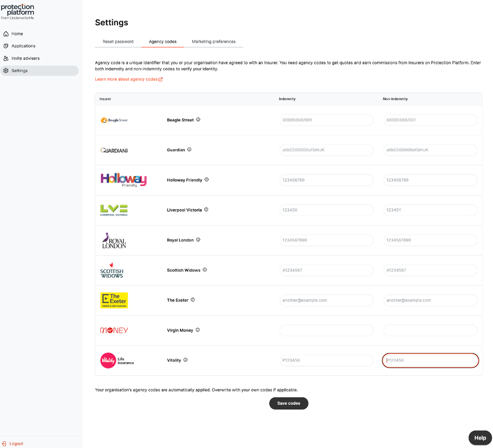Switch to the Reset password tab
The image size is (493, 448).
pyautogui.click(x=118, y=42)
